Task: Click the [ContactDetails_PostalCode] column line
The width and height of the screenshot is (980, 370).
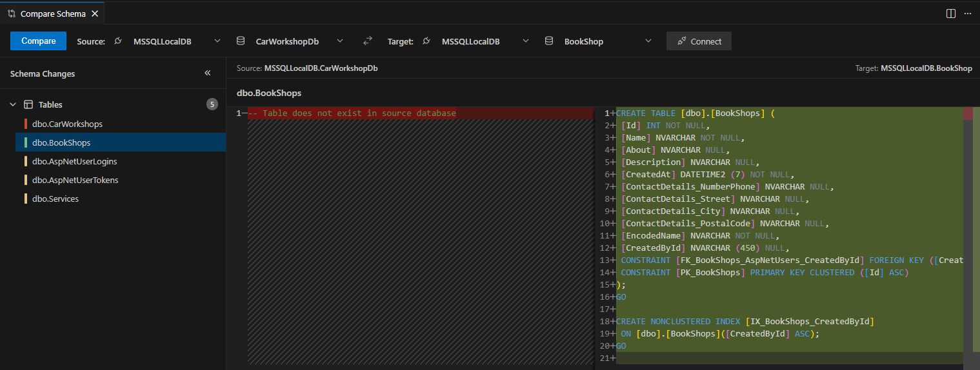Action: (725, 224)
